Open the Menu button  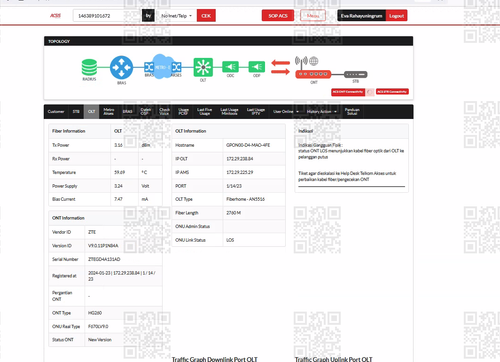313,16
